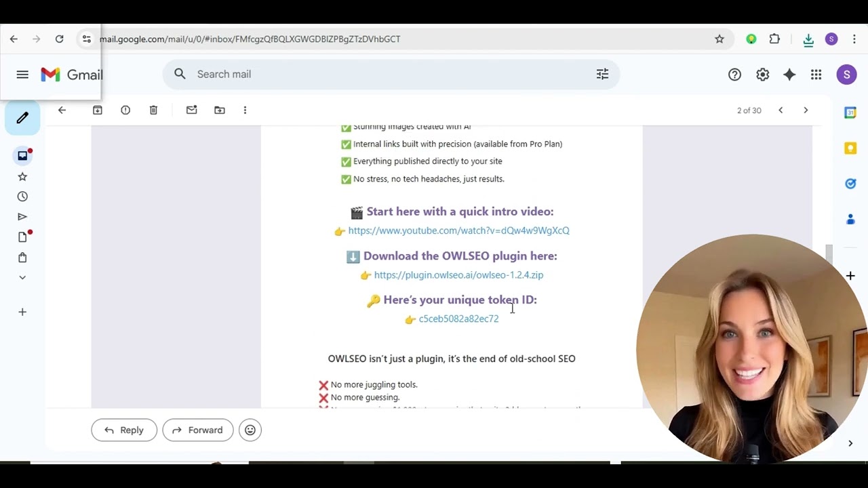Click the green browser extension icon
Image resolution: width=868 pixels, height=488 pixels.
point(751,39)
